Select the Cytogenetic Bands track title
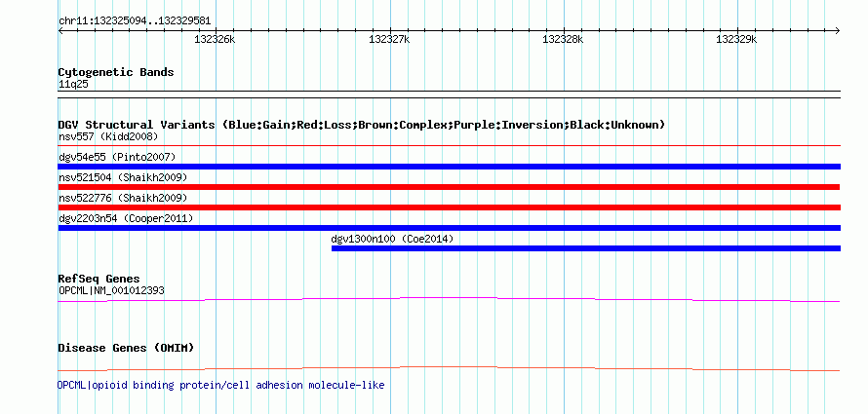Viewport: 868px width, 414px height. pyautogui.click(x=116, y=72)
